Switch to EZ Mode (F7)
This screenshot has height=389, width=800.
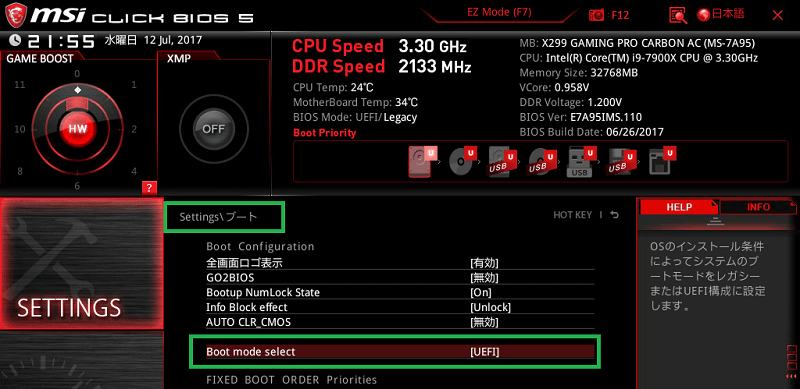[499, 13]
